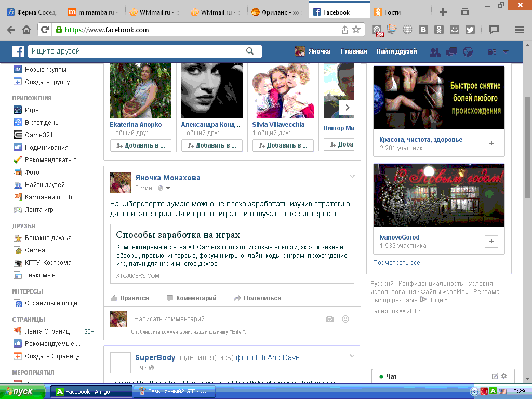Viewport: 532px width, 399px height.
Task: Click the search magnifier icon
Action: tap(250, 51)
